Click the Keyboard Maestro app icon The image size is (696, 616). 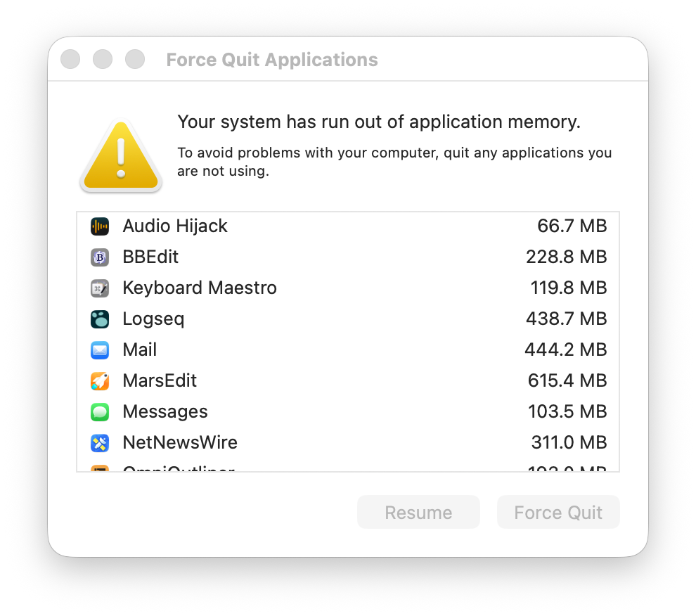pyautogui.click(x=100, y=288)
